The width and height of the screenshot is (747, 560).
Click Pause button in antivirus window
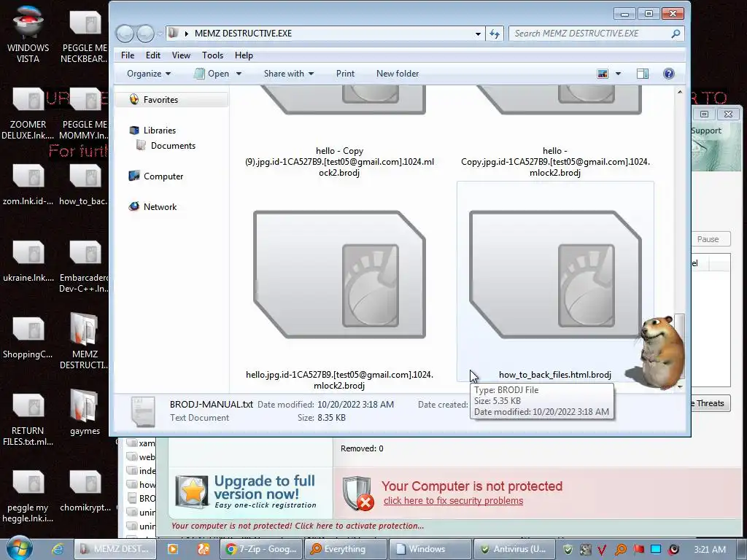click(710, 239)
